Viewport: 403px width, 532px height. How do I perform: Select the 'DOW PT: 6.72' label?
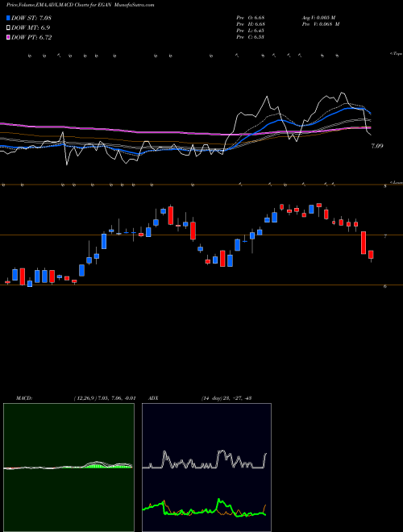pos(31,37)
